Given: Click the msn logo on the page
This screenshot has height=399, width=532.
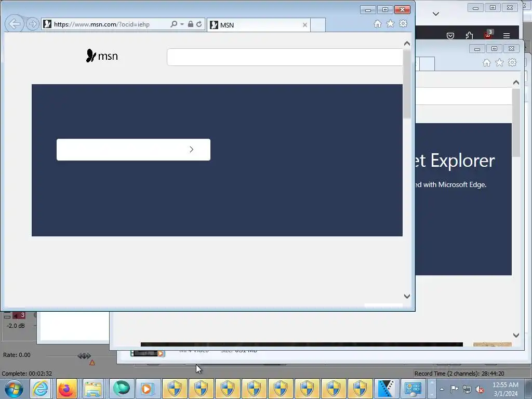Looking at the screenshot, I should pos(102,56).
